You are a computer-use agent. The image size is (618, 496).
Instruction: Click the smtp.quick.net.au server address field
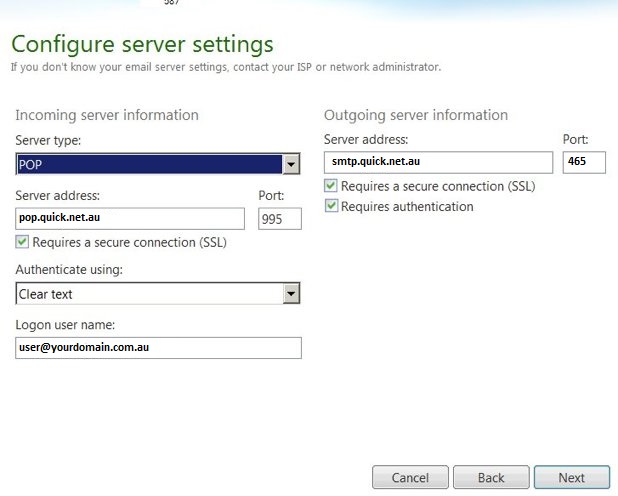[438, 162]
